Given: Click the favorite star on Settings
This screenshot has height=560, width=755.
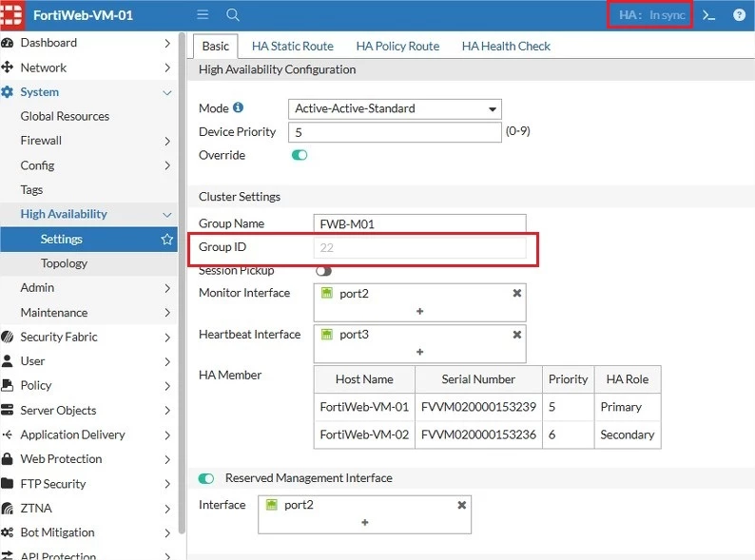Looking at the screenshot, I should point(167,239).
